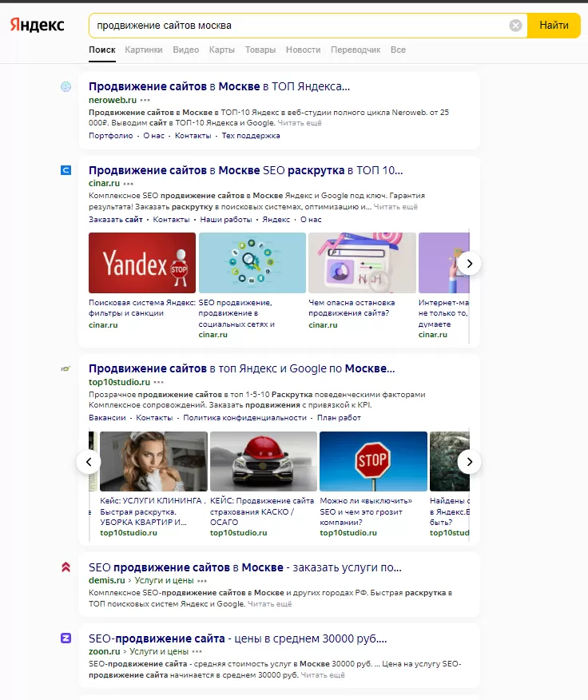
Task: Click the demis.ru red favicon icon
Action: [x=66, y=567]
